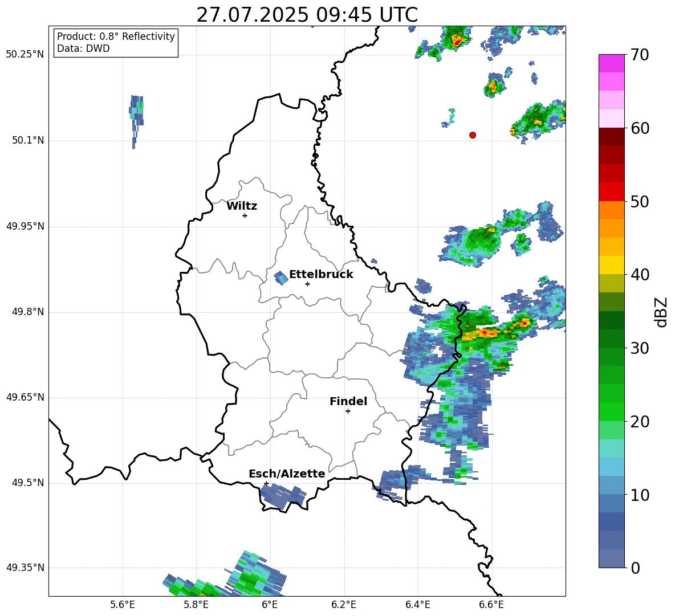The height and width of the screenshot is (616, 675).
Task: Click the small radar echo left of Ettelbruck
Action: click(281, 278)
